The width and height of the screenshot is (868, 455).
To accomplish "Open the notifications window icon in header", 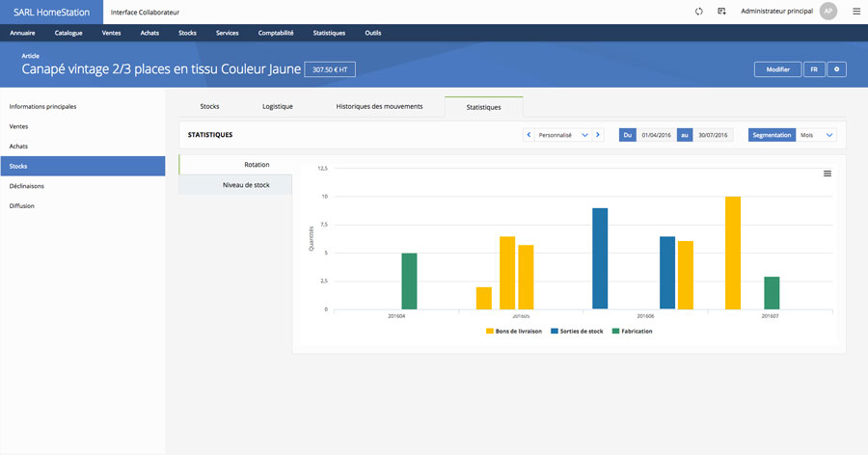I will click(x=721, y=11).
